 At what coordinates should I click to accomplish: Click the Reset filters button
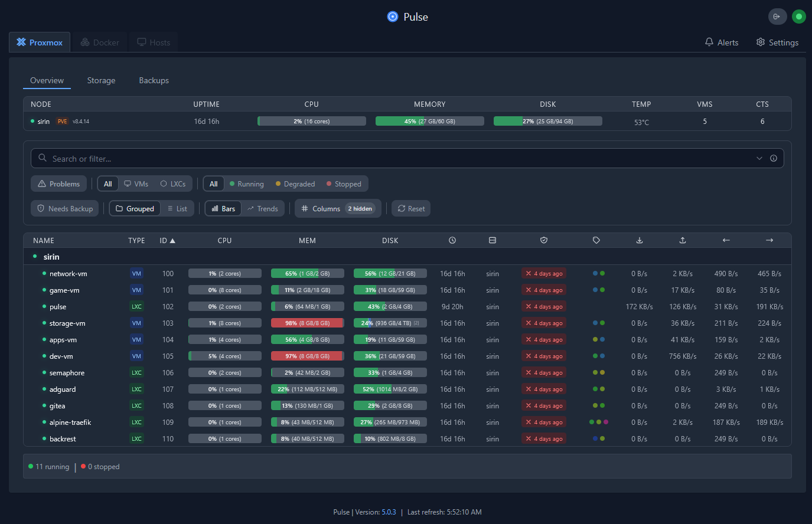[411, 208]
